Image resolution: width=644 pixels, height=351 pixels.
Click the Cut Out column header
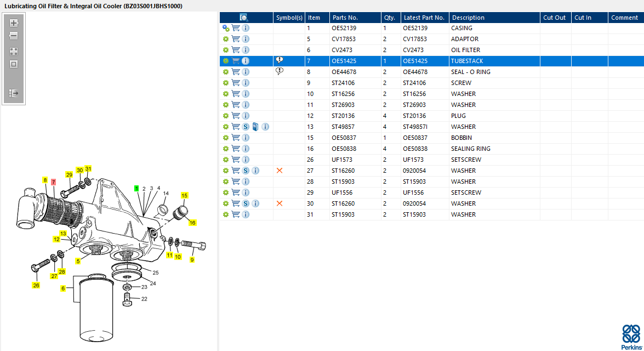pyautogui.click(x=555, y=17)
